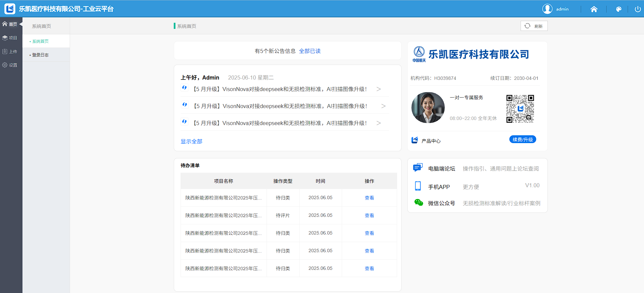Expand the first announcement arrow

pyautogui.click(x=378, y=89)
